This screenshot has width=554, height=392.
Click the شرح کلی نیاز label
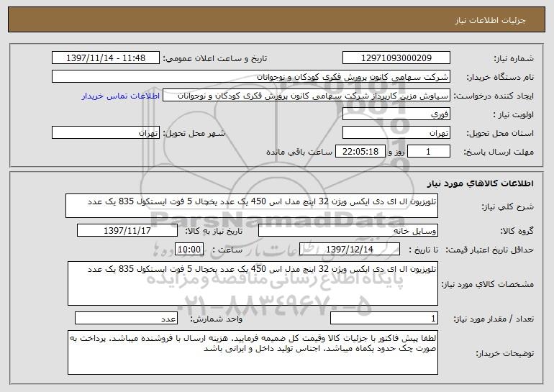coord(508,206)
